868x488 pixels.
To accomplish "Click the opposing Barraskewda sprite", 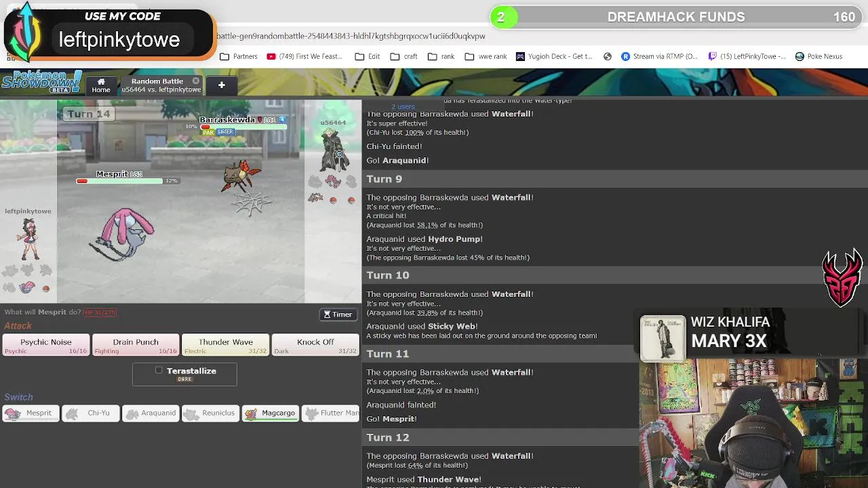I will (x=241, y=176).
